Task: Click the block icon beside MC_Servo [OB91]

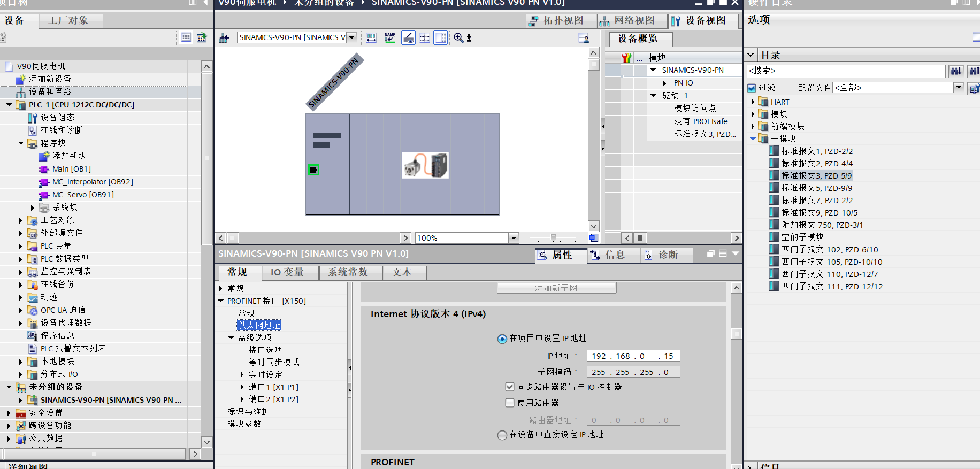Action: 44,195
